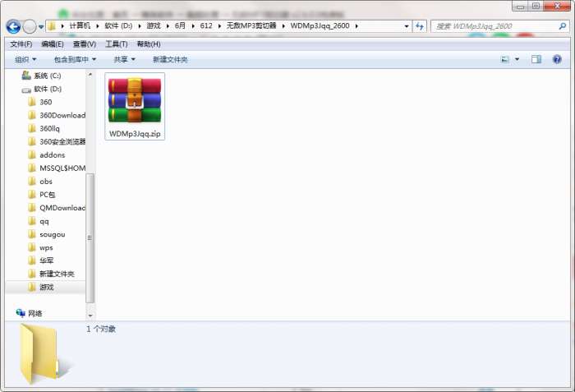Expand the arrow after 612 breadcrumb
This screenshot has height=392, width=575.
[219, 26]
